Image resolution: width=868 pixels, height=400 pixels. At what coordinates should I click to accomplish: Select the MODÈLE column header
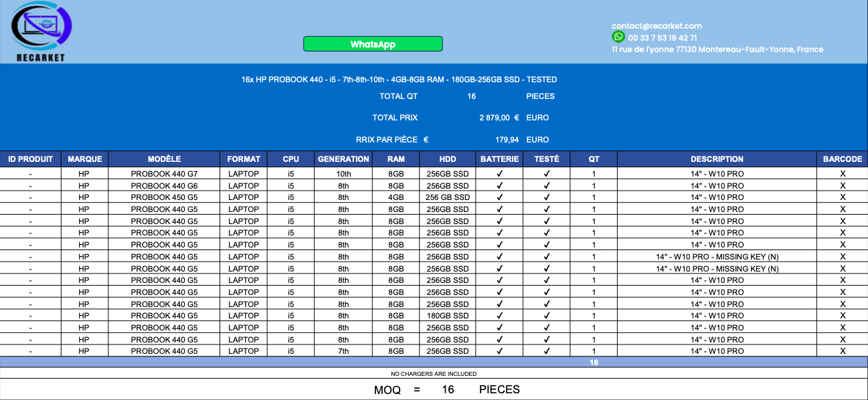164,159
